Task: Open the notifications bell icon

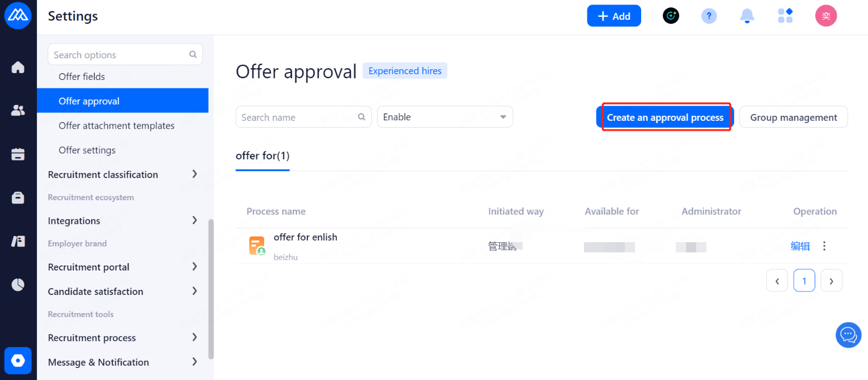Action: 747,16
